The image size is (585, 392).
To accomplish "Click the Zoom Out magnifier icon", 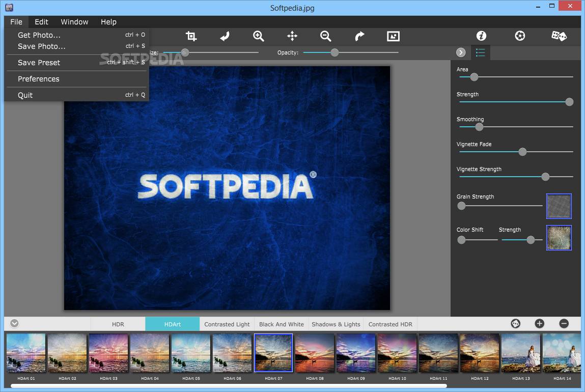I will [326, 36].
